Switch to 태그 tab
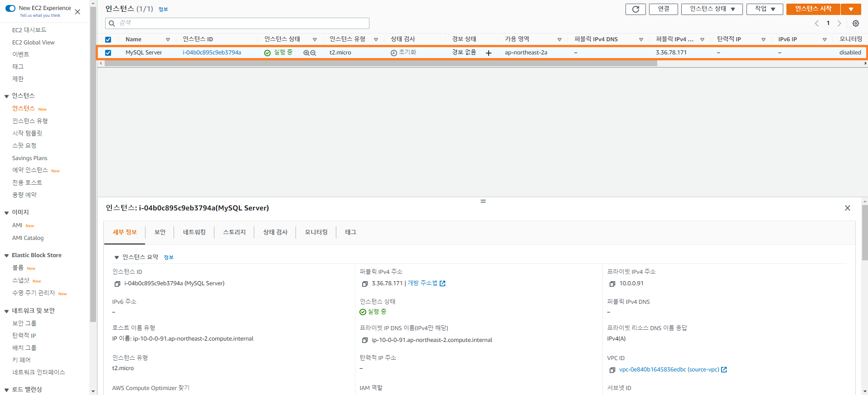 (350, 232)
